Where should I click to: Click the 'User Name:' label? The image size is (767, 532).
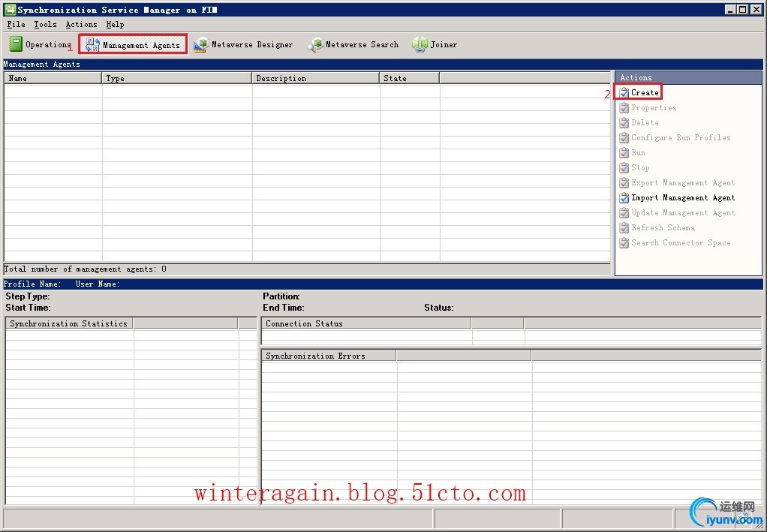point(98,284)
